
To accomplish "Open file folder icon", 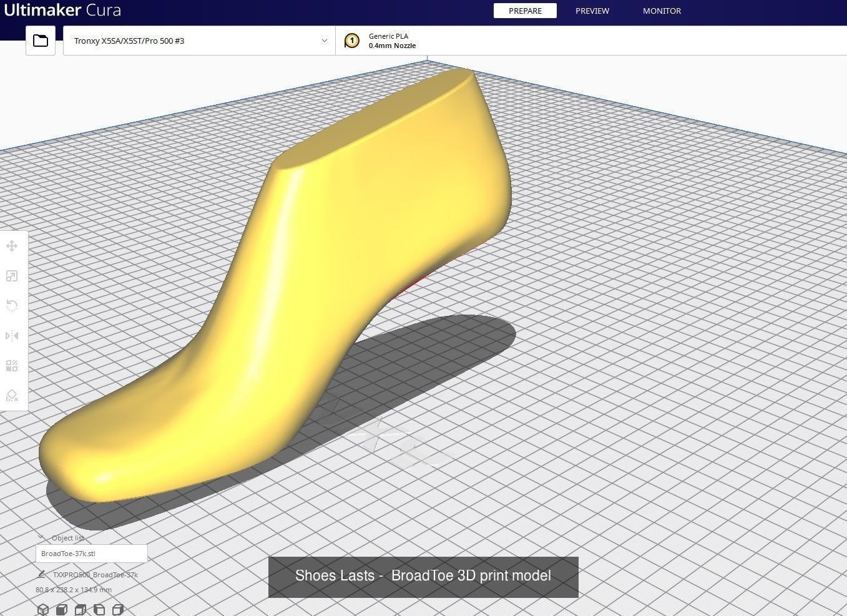I will coord(41,41).
